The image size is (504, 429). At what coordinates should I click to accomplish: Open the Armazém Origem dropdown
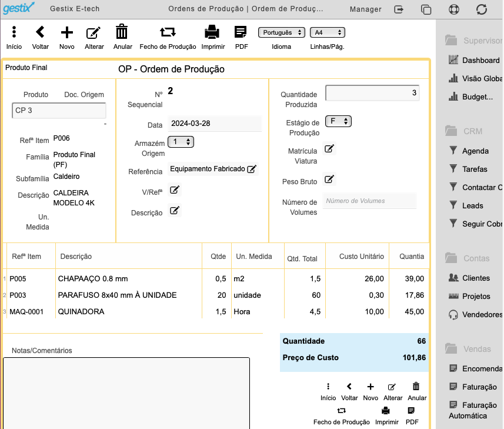click(181, 142)
